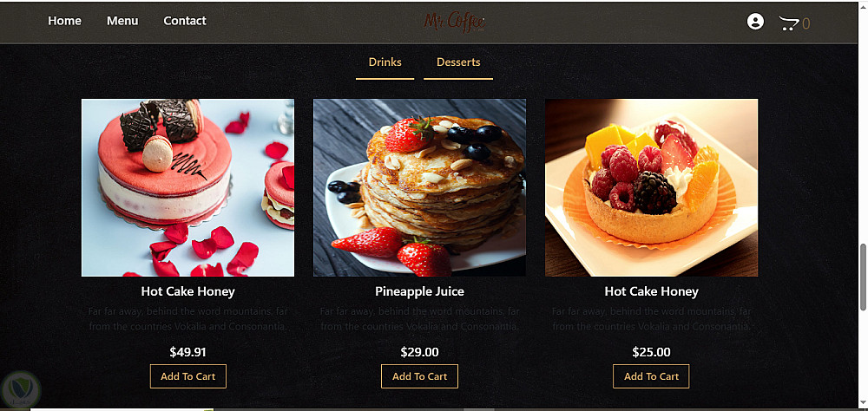
Task: Open the shopping cart icon
Action: (x=789, y=23)
